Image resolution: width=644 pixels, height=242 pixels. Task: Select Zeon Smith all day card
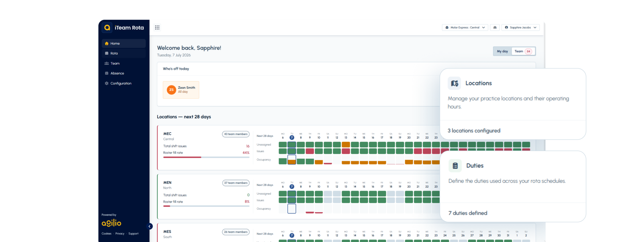click(181, 90)
